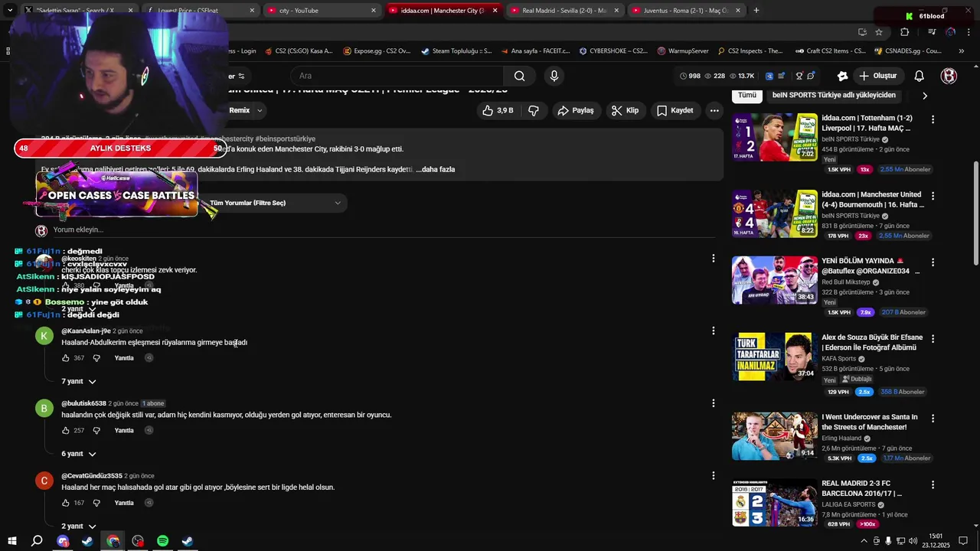This screenshot has height=551, width=980.
Task: Click the Hellcase Open Cases banner
Action: point(117,194)
